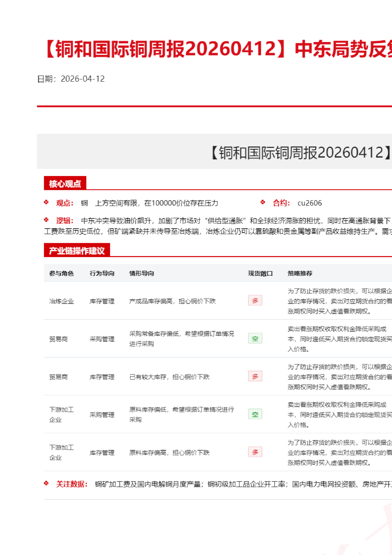Click the red bullet icon before 关注数据
The width and height of the screenshot is (392, 555).
[x=46, y=483]
